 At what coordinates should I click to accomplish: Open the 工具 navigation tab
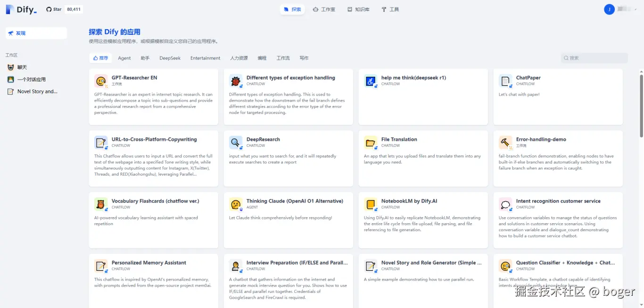[x=390, y=9]
